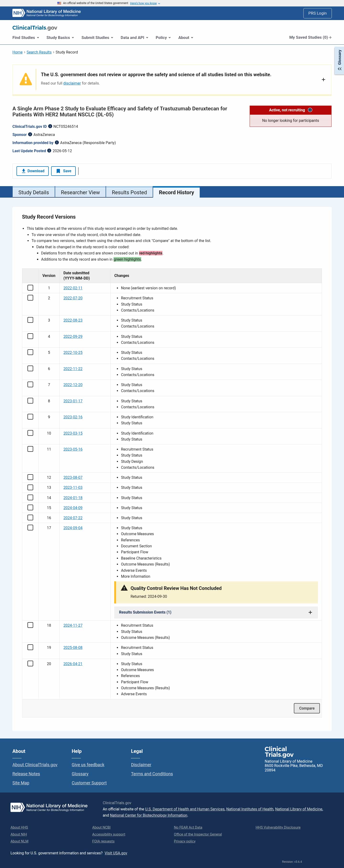The image size is (344, 868).
Task: Open version dated 2023-05-16
Action: pyautogui.click(x=73, y=449)
